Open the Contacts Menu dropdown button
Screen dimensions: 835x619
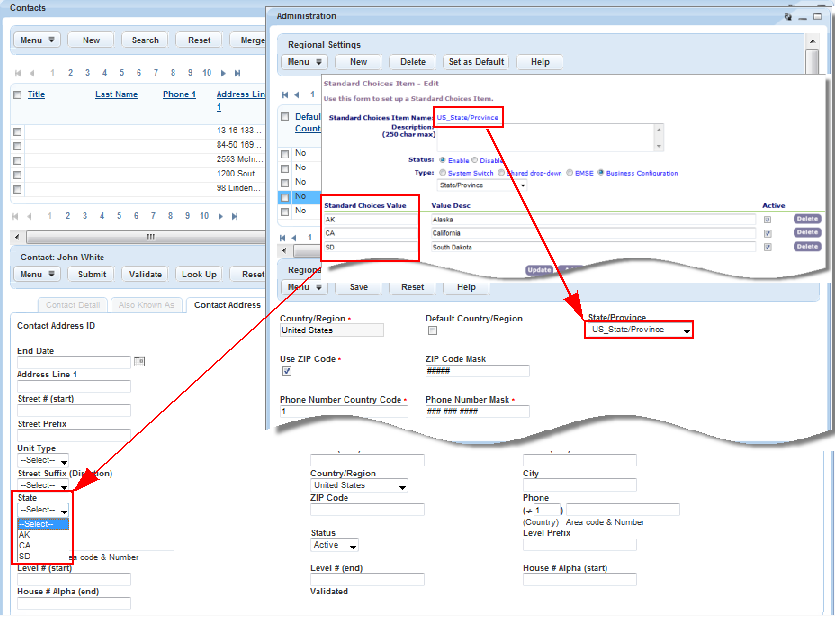click(39, 40)
